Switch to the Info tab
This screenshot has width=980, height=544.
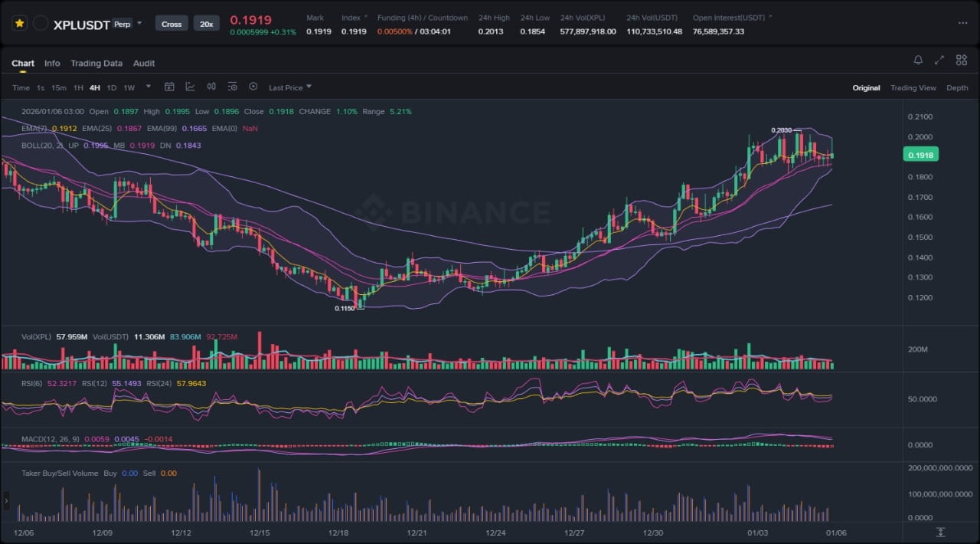click(52, 64)
